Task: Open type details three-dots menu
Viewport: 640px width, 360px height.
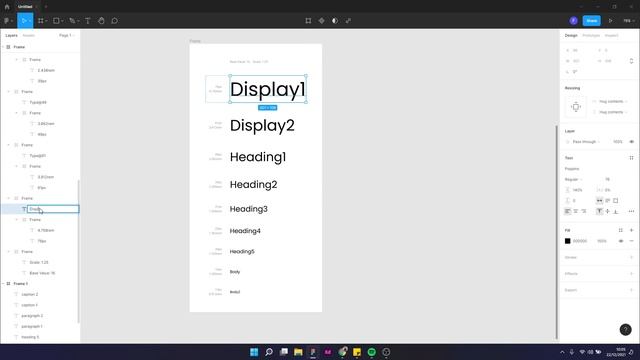Action: click(x=631, y=211)
